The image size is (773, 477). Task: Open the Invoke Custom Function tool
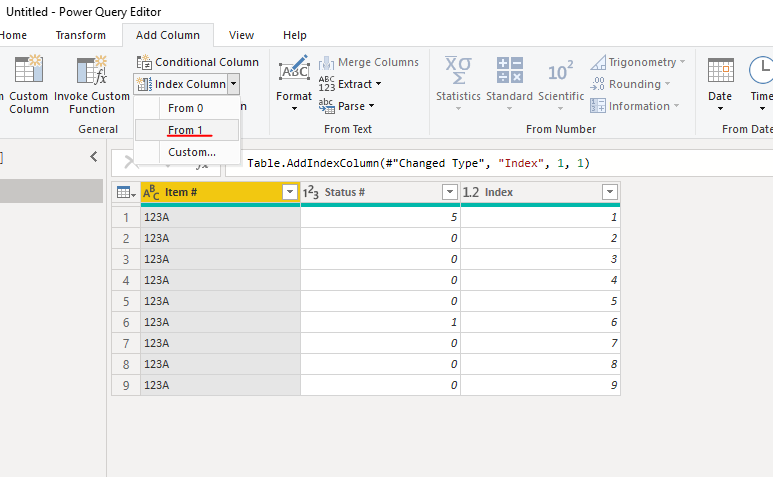[x=92, y=85]
